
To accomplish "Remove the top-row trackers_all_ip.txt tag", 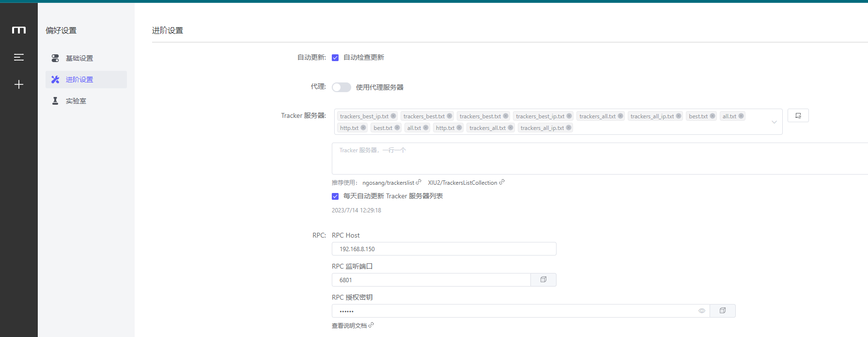I will (x=679, y=116).
